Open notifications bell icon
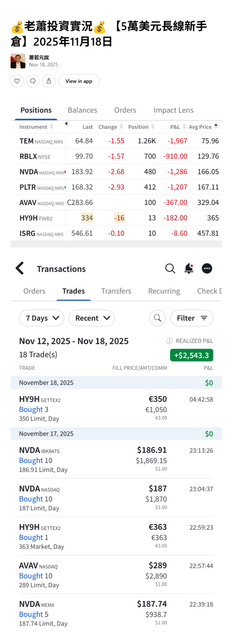234x644 pixels. point(189,268)
